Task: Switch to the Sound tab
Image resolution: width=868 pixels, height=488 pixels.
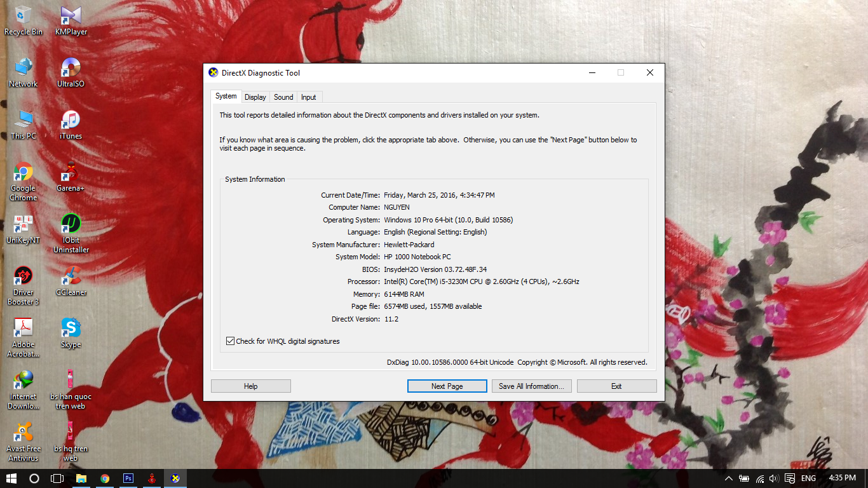Action: click(283, 97)
